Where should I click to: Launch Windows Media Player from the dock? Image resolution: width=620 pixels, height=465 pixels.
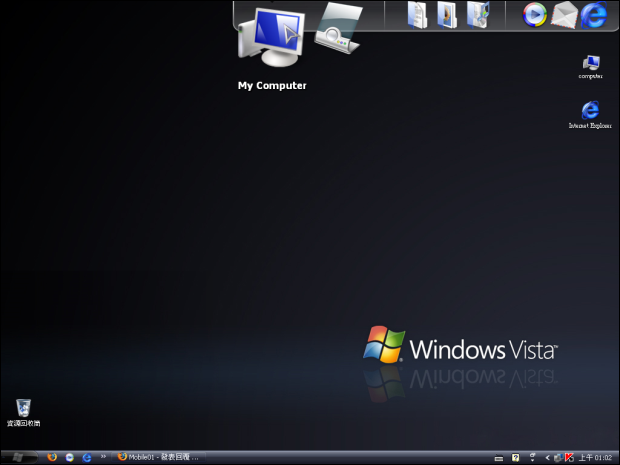pos(535,15)
